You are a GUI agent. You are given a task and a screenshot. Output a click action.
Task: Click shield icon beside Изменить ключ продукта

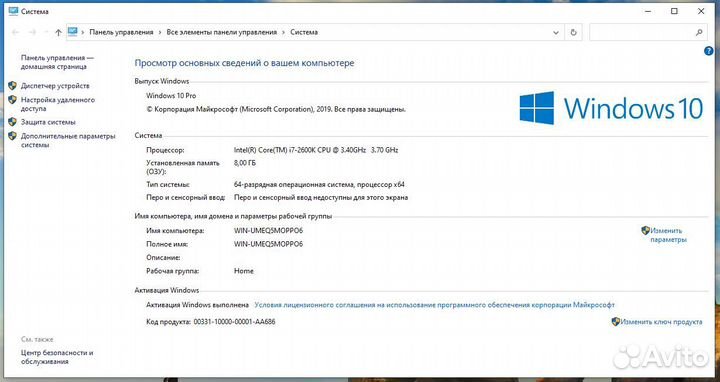(616, 321)
